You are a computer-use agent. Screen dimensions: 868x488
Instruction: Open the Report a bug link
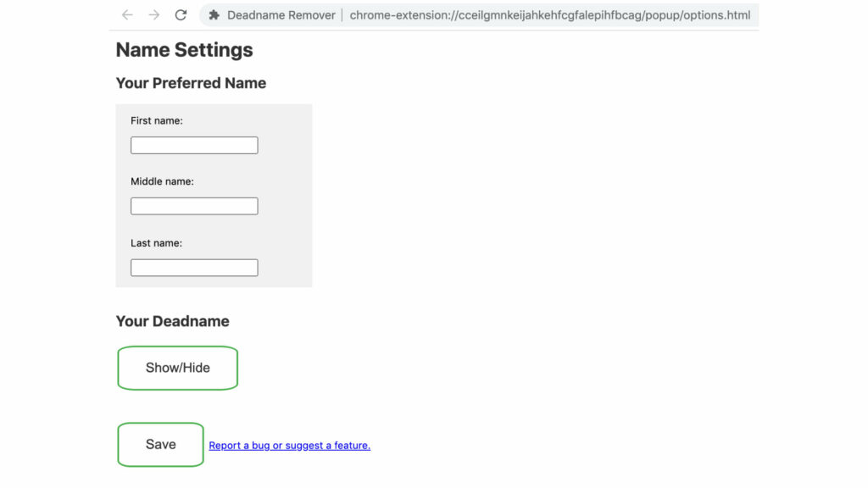coord(289,446)
